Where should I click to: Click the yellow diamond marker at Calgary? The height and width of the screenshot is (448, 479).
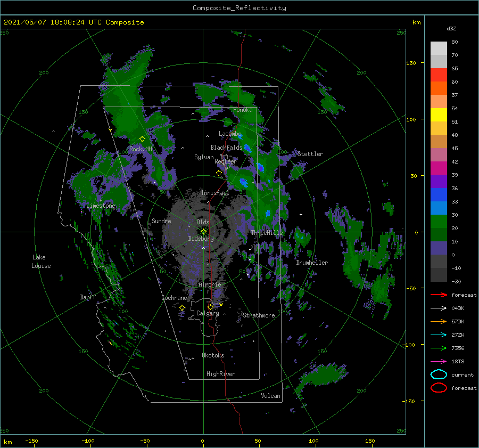click(x=210, y=307)
